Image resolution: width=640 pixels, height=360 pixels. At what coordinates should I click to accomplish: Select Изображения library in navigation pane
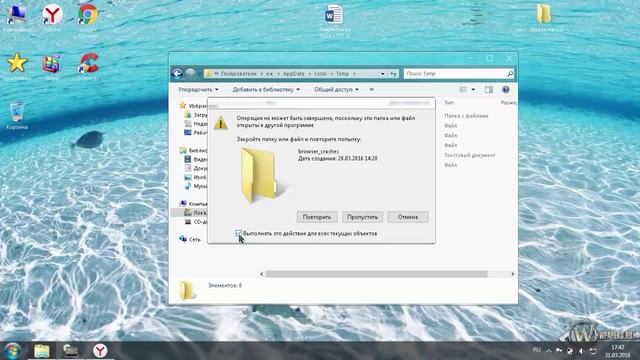196,177
